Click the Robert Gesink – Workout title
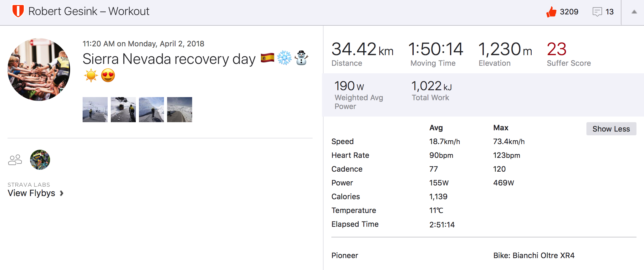644x270 pixels. 89,11
